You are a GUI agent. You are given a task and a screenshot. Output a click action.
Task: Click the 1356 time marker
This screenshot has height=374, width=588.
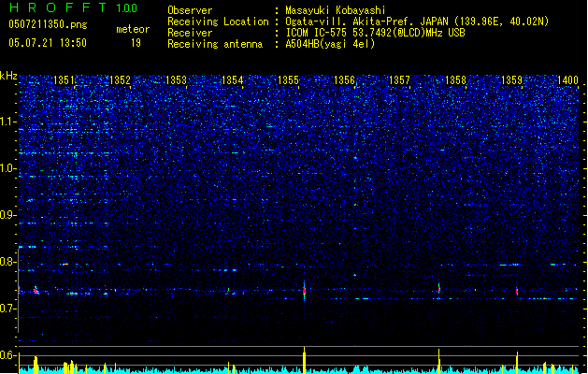click(344, 79)
